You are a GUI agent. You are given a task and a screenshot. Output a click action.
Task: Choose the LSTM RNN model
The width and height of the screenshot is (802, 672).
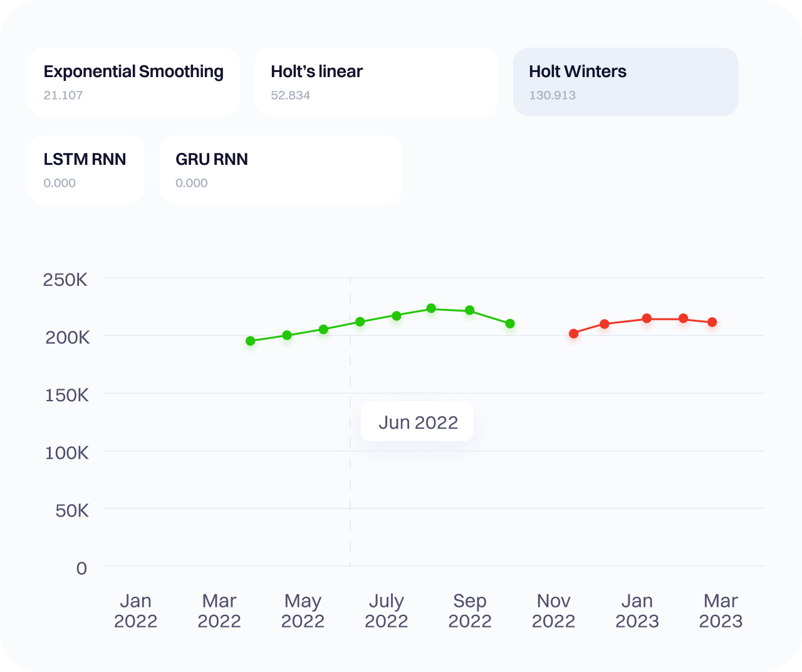pyautogui.click(x=86, y=170)
